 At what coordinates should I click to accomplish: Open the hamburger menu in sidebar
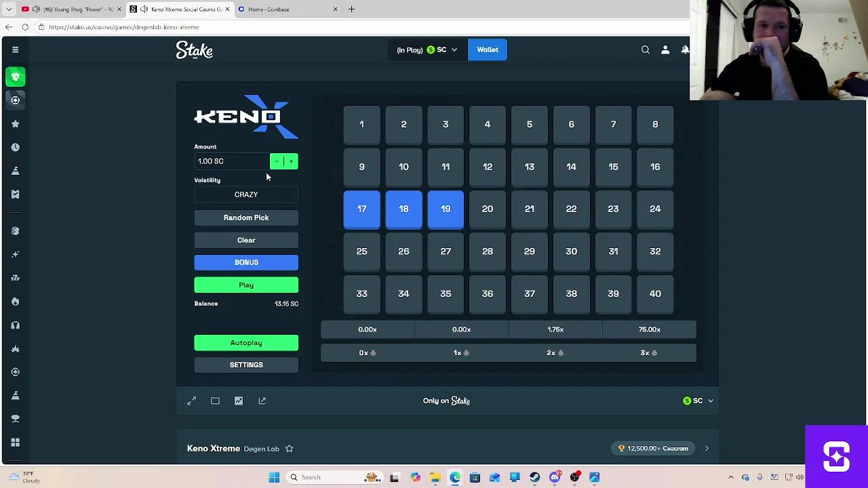(15, 49)
